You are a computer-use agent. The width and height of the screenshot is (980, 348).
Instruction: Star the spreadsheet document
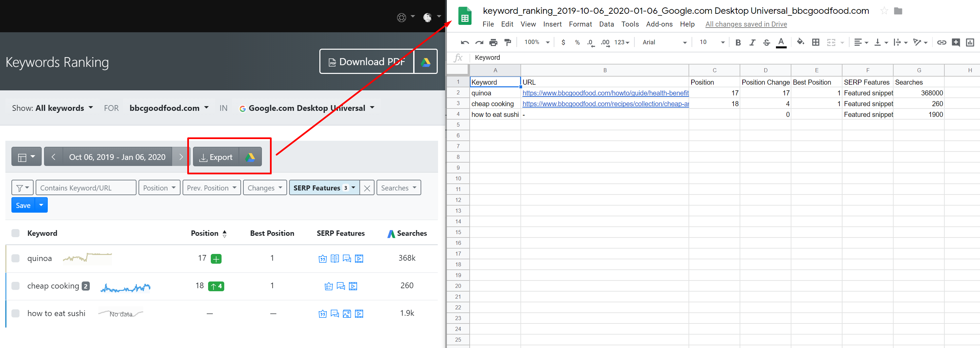[x=884, y=11]
